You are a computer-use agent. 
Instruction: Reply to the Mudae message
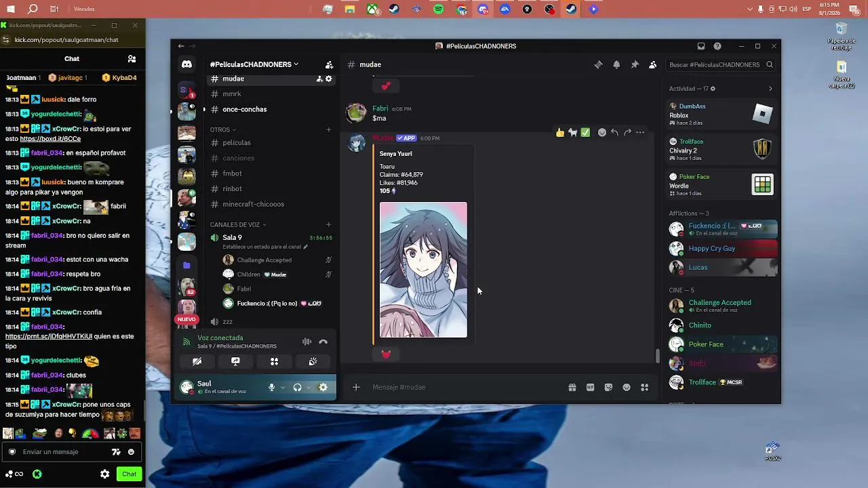click(x=614, y=133)
